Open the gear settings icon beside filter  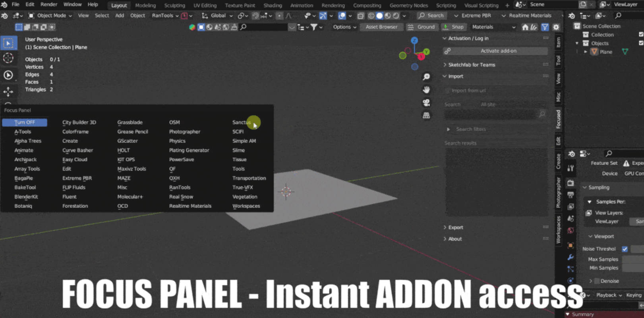click(x=556, y=27)
